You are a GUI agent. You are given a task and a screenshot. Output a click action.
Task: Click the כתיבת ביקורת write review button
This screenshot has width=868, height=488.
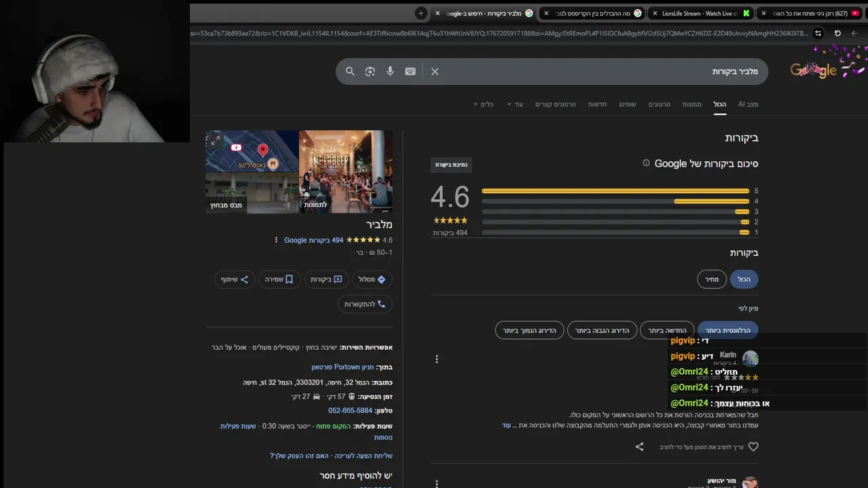pos(451,165)
